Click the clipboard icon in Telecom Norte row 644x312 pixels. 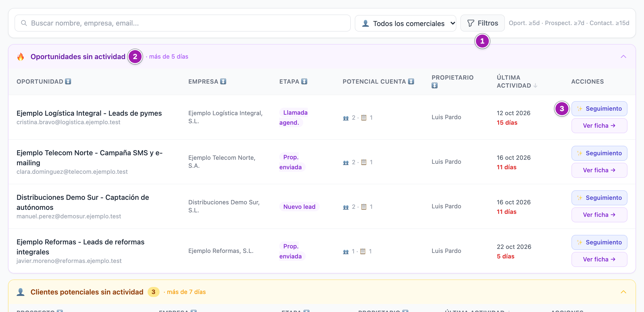[x=364, y=162]
